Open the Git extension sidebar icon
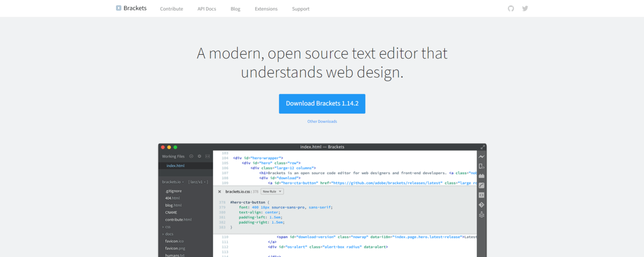Image resolution: width=644 pixels, height=257 pixels. pos(481,205)
